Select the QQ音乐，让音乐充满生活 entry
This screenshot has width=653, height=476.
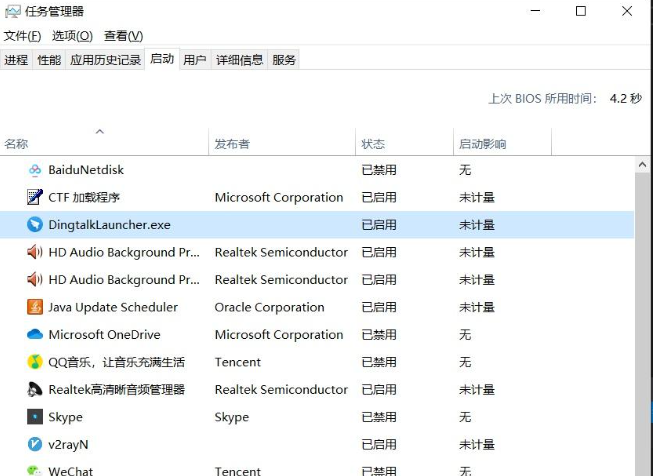(x=117, y=362)
